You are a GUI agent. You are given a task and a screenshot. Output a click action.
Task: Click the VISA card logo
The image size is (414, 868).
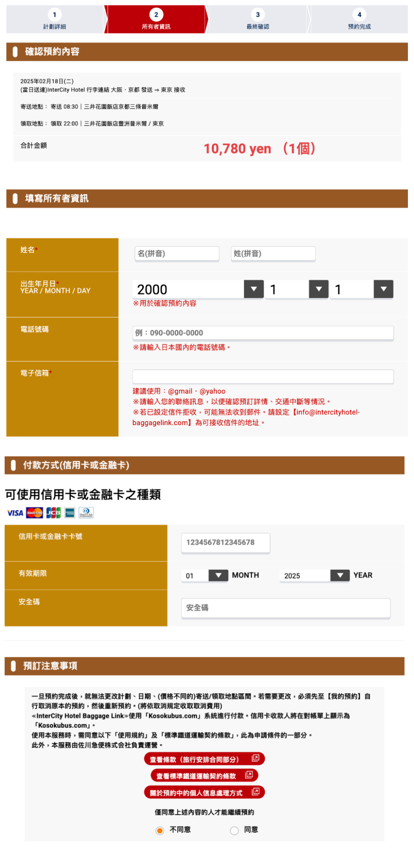[x=15, y=513]
